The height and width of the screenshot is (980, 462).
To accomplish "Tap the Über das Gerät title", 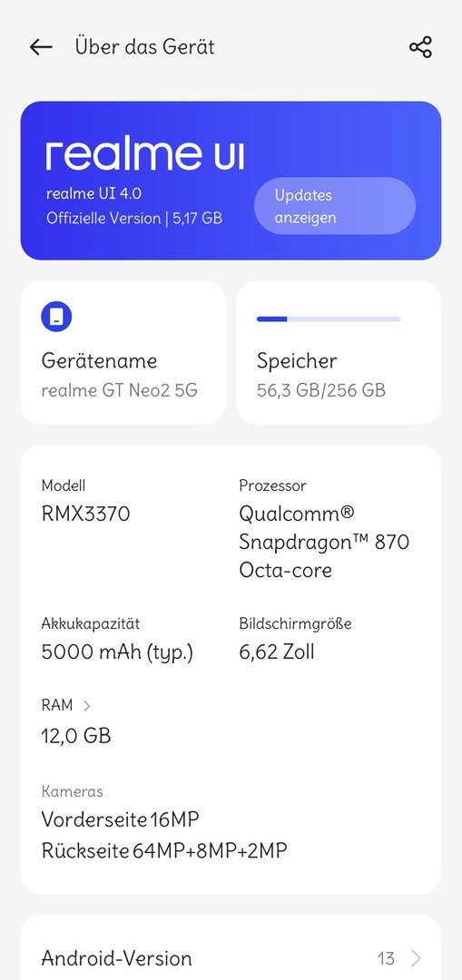I will [x=145, y=47].
